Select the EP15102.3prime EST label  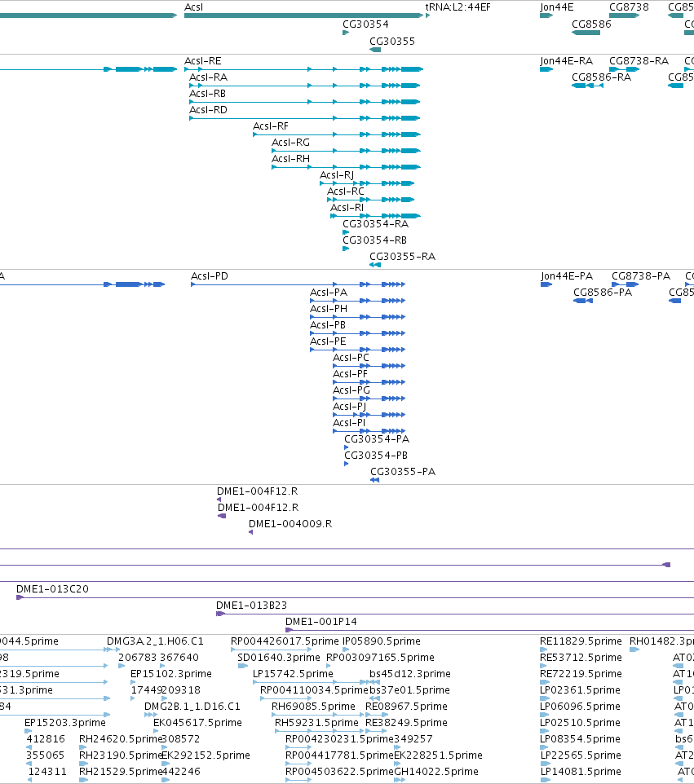coord(171,673)
